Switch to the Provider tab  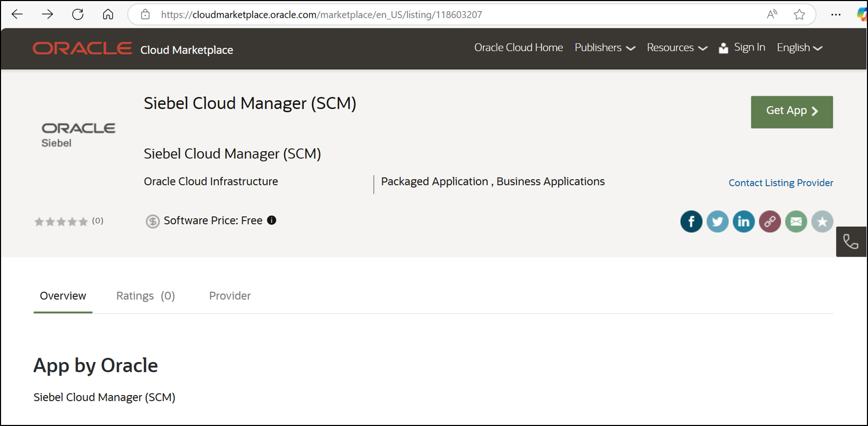coord(230,296)
